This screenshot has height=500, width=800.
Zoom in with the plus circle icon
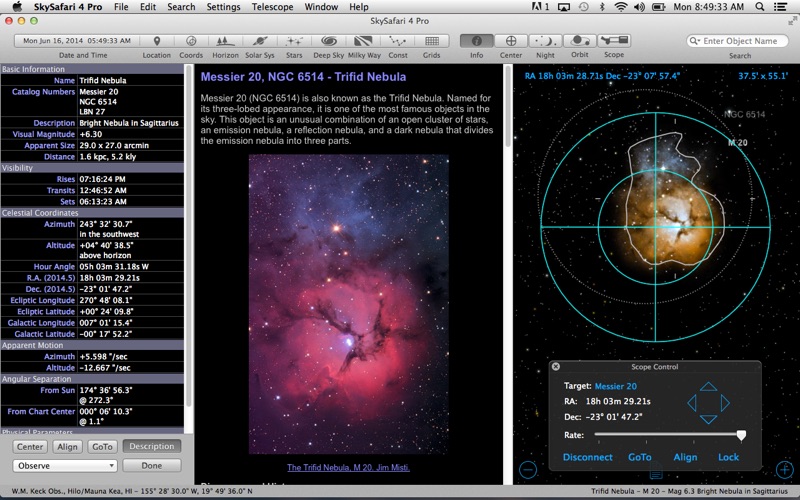(785, 469)
